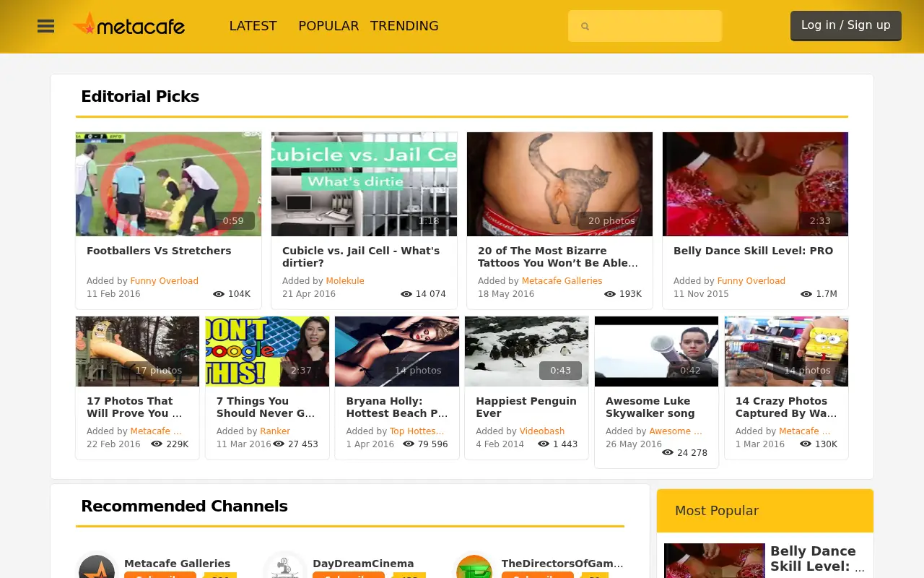The width and height of the screenshot is (924, 578).
Task: Open the Molekule author link
Action: coord(345,281)
